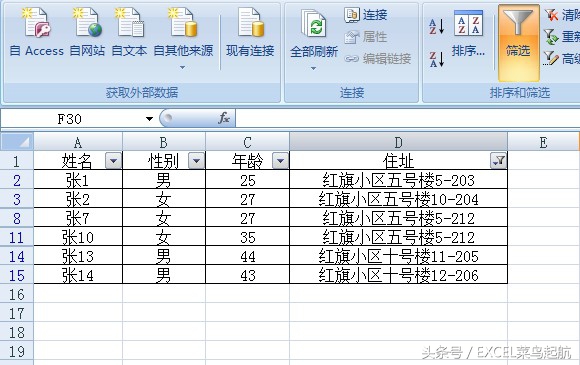
Task: Click 编辑链接 edit links
Action: 378,58
